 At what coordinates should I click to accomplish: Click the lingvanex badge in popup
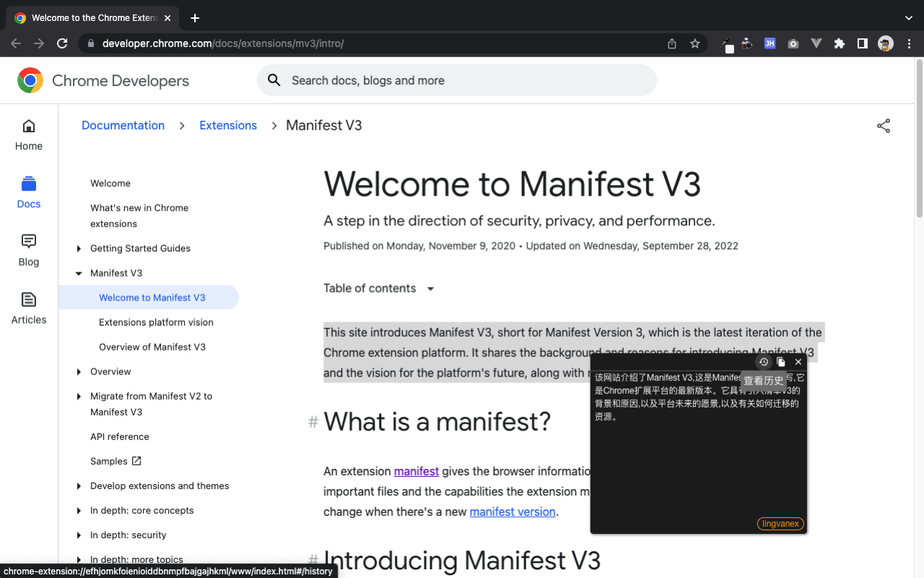click(x=780, y=524)
